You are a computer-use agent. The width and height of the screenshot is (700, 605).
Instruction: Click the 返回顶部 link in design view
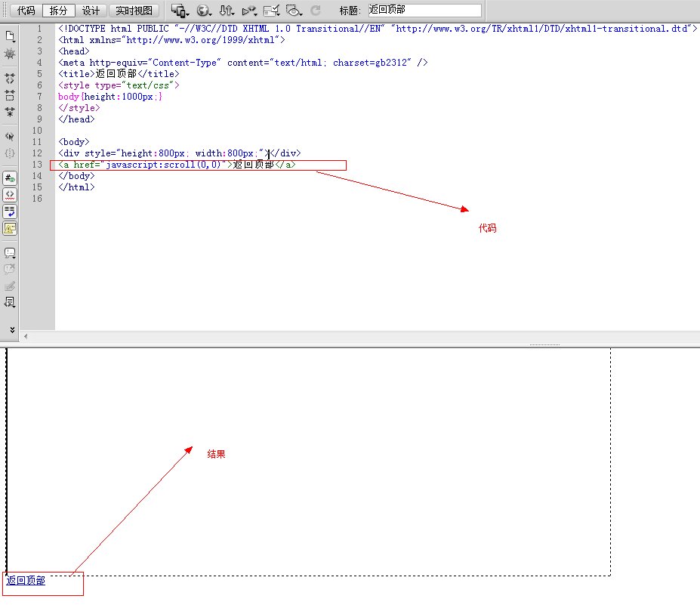(x=26, y=581)
